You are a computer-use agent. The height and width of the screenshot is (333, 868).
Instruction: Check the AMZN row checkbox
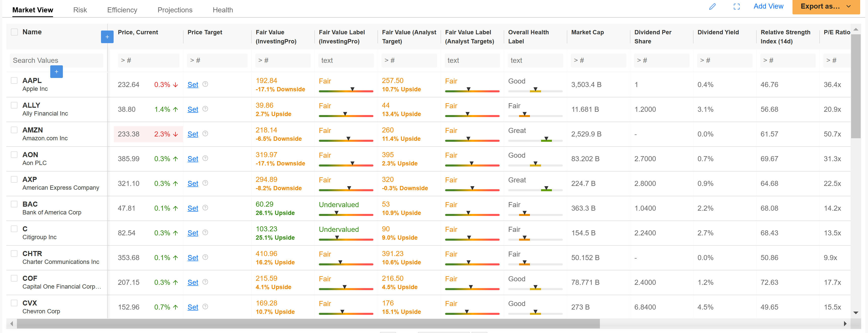pos(14,130)
